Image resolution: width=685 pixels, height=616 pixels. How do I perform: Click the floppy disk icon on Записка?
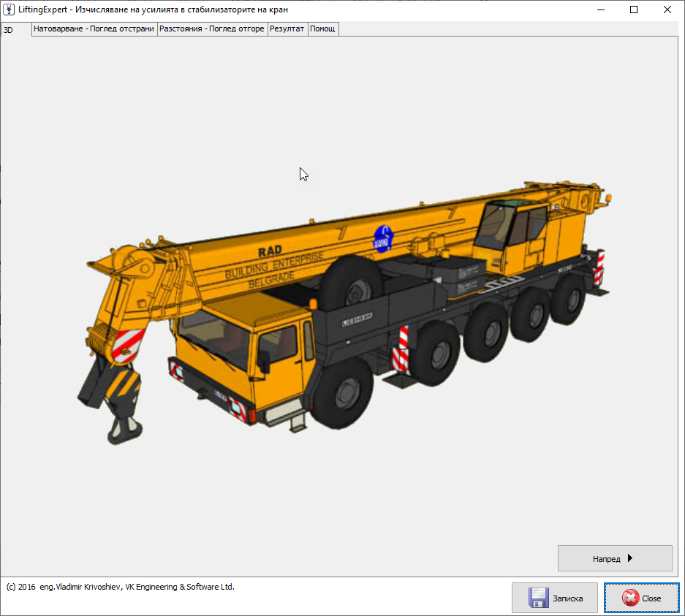539,598
